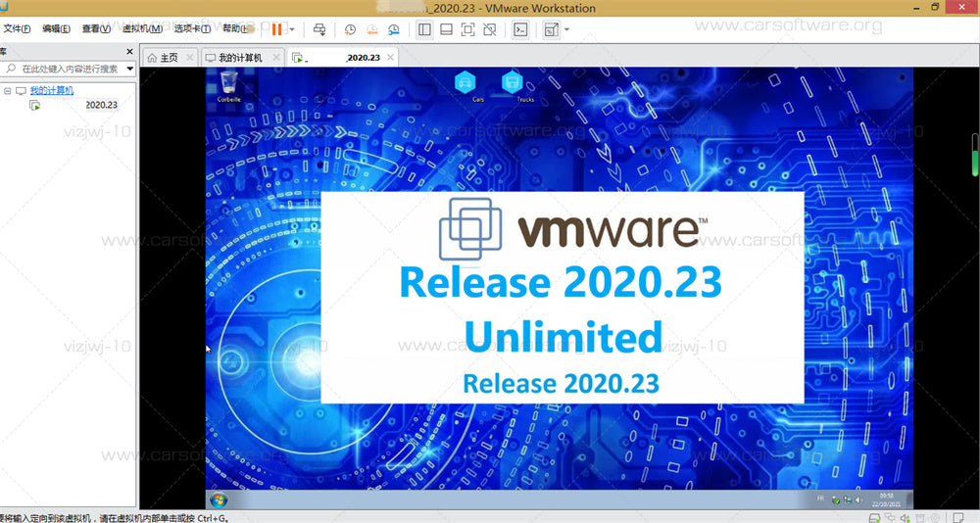Switch to the 主页 home tab
Image resolution: width=980 pixels, height=523 pixels.
coord(163,58)
